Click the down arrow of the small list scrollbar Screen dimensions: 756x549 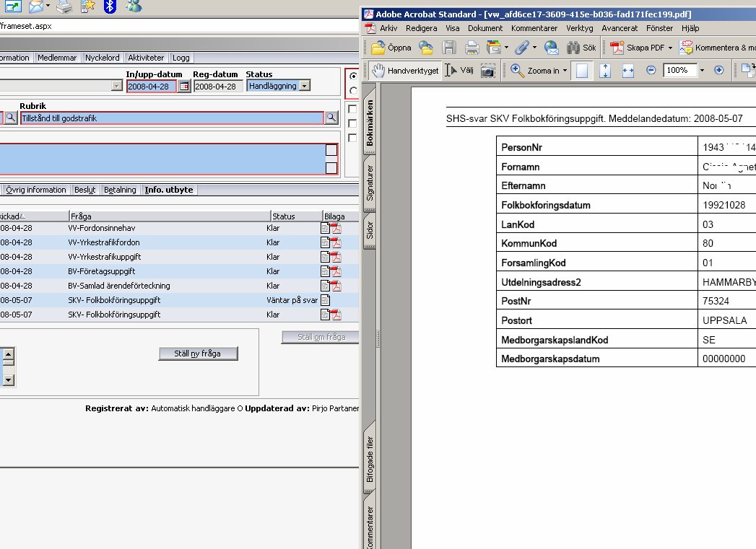8,380
